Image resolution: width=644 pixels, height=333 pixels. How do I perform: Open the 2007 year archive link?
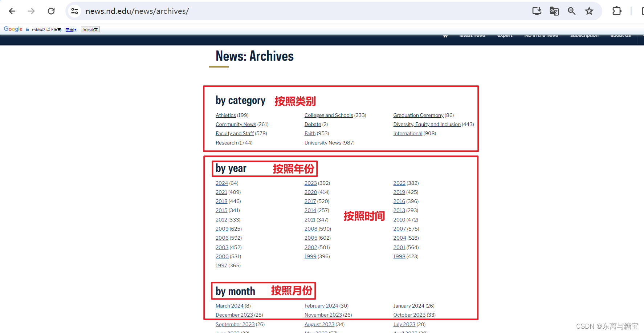[400, 229]
